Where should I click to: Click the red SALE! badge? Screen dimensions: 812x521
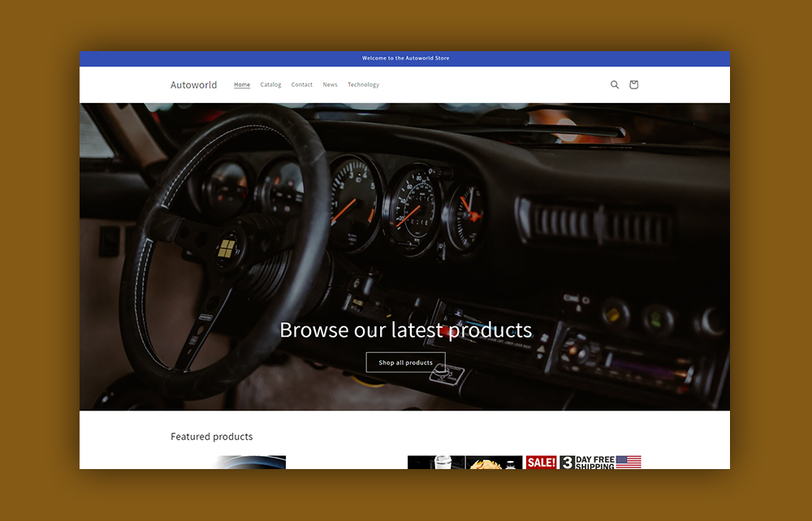(542, 463)
